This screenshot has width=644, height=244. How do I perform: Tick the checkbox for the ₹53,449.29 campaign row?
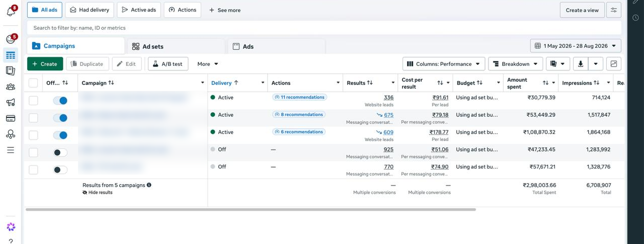pos(33,118)
